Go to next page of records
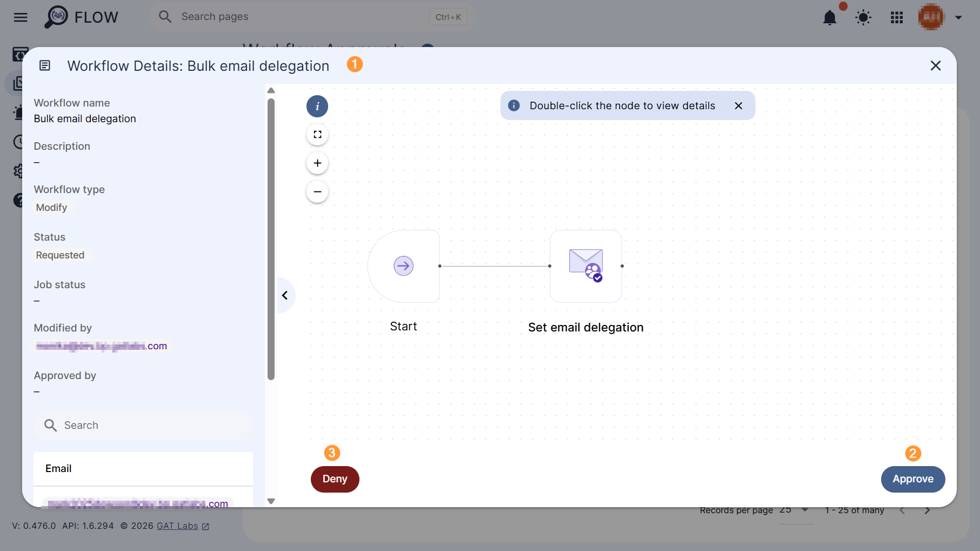 [927, 510]
